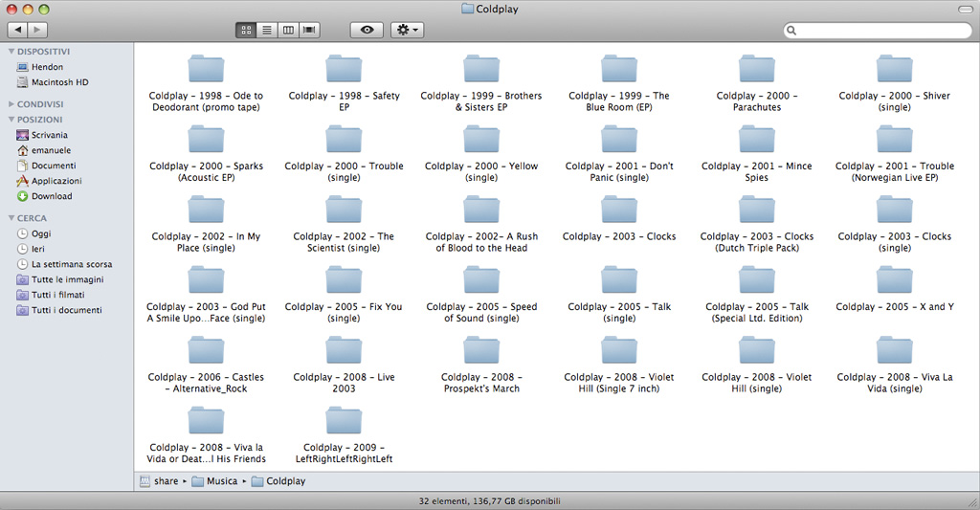Viewport: 980px width, 510px height.
Task: Click Musica in the path bar
Action: [x=221, y=481]
